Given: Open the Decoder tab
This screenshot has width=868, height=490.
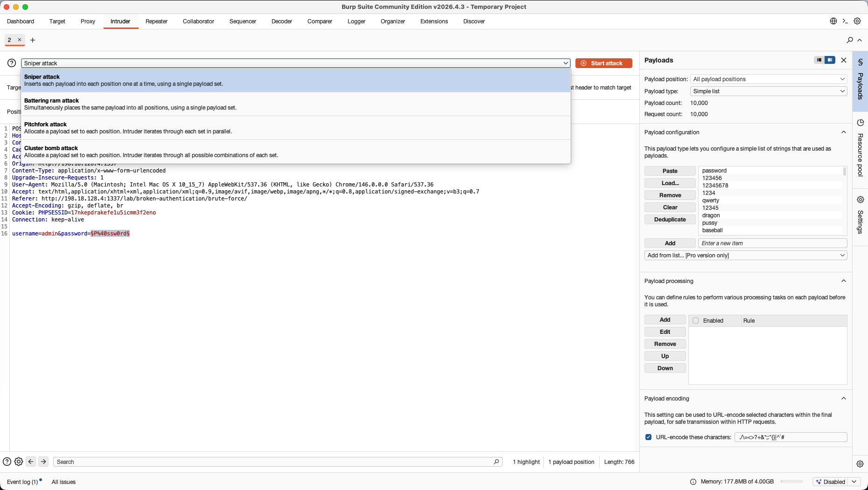Looking at the screenshot, I should [281, 21].
